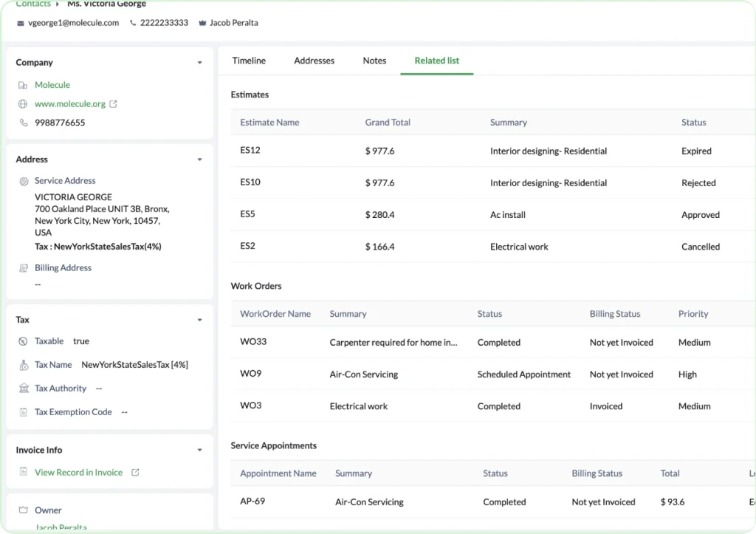
Task: Open the Molecule company link
Action: click(x=52, y=85)
